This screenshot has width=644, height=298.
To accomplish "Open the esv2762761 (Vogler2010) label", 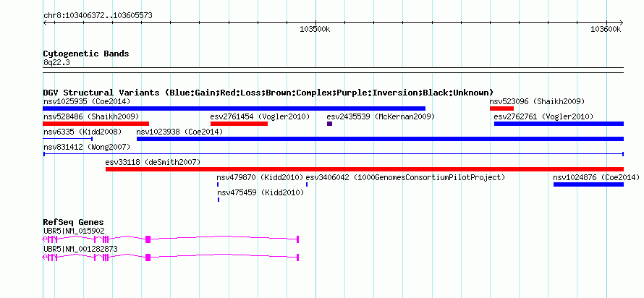I will tap(543, 117).
